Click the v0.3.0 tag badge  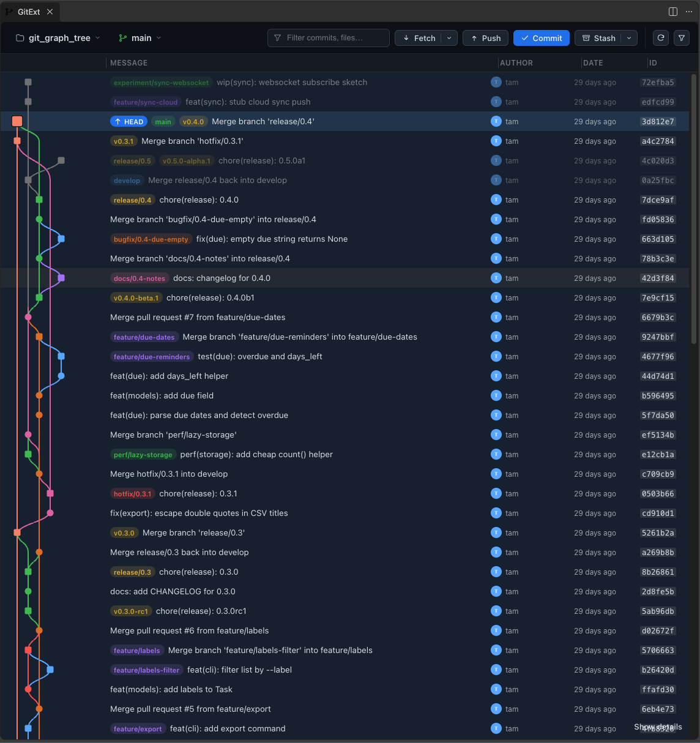[x=124, y=533]
